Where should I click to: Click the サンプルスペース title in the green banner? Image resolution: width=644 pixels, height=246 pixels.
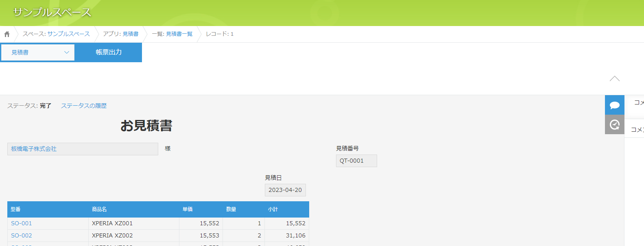point(52,12)
